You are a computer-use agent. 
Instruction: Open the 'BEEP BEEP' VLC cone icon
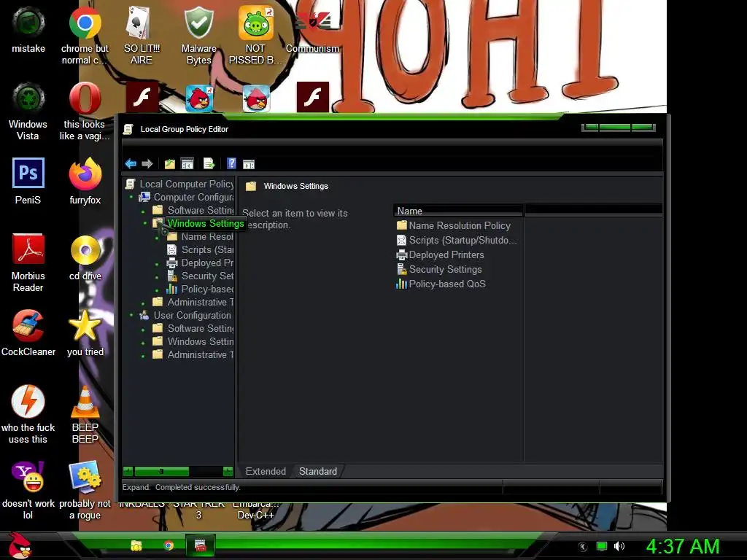click(x=85, y=414)
